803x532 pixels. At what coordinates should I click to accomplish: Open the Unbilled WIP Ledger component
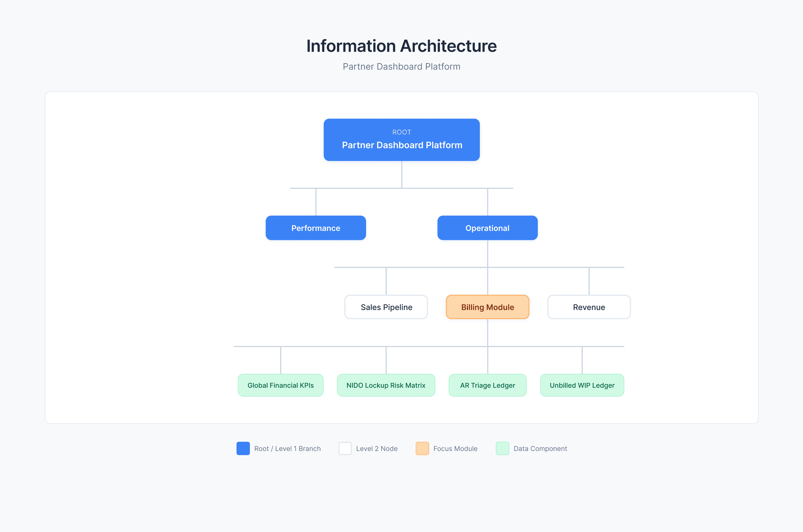[582, 385]
